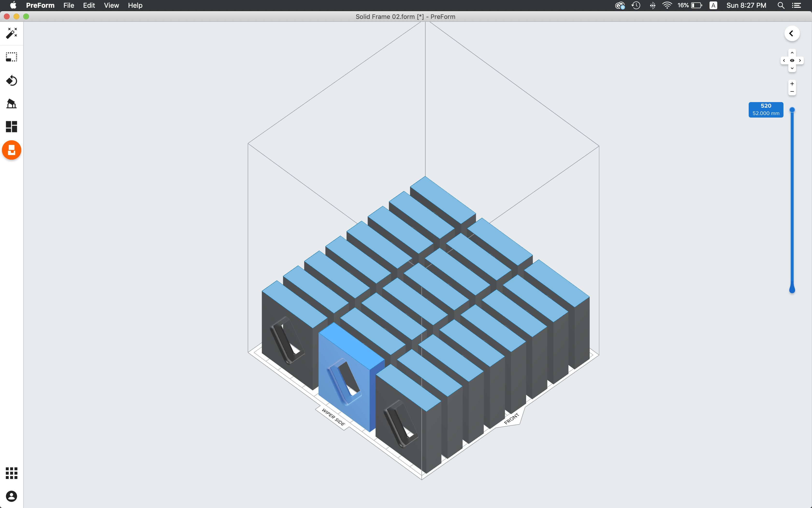Click the Creative Cloud menu bar icon
812x508 pixels.
pos(620,5)
